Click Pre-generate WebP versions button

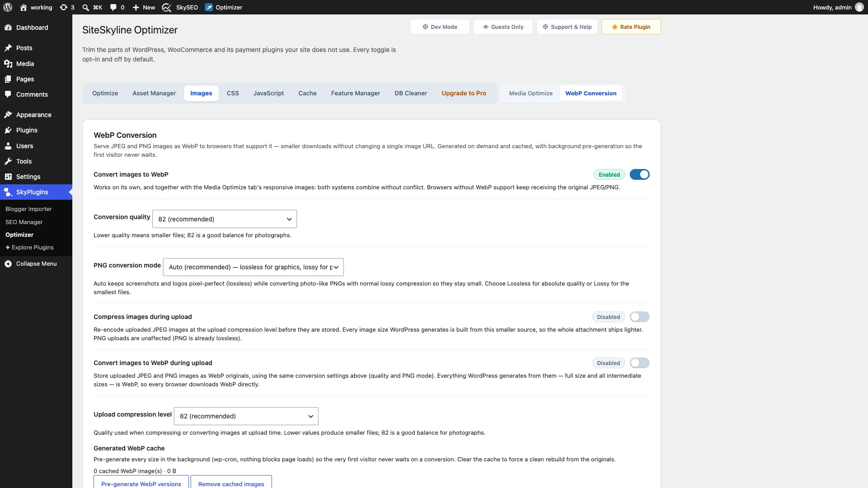[141, 483]
